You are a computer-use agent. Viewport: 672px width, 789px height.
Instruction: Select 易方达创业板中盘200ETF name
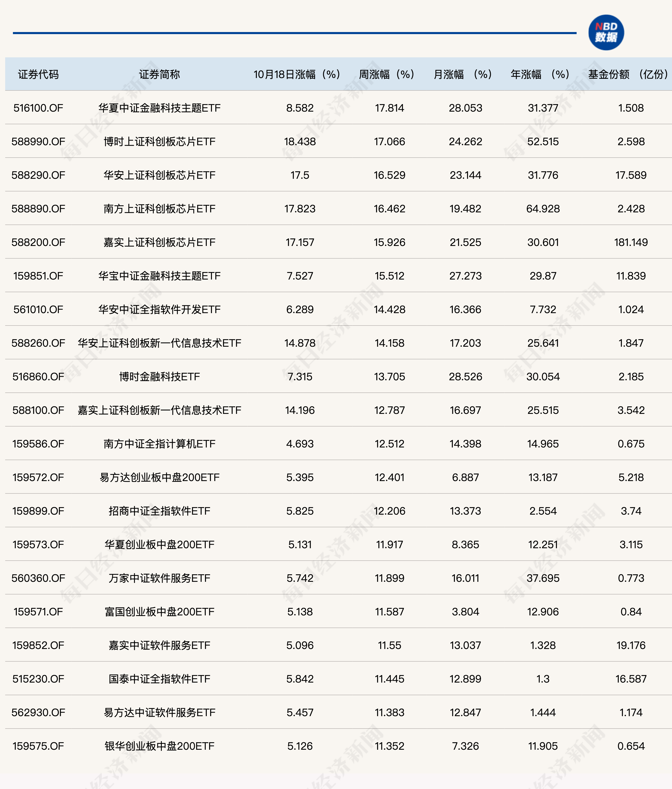tap(159, 477)
